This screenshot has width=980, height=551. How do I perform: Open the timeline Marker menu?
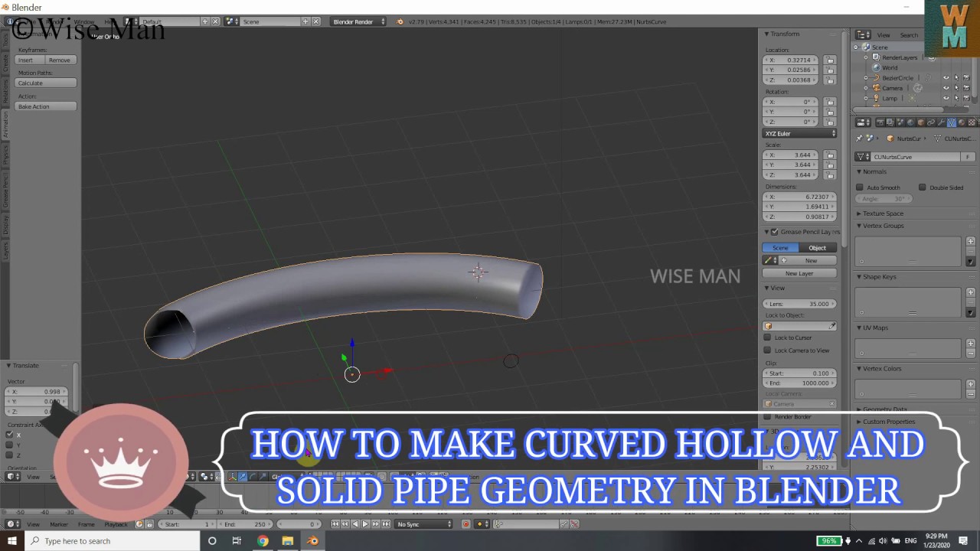(x=59, y=524)
